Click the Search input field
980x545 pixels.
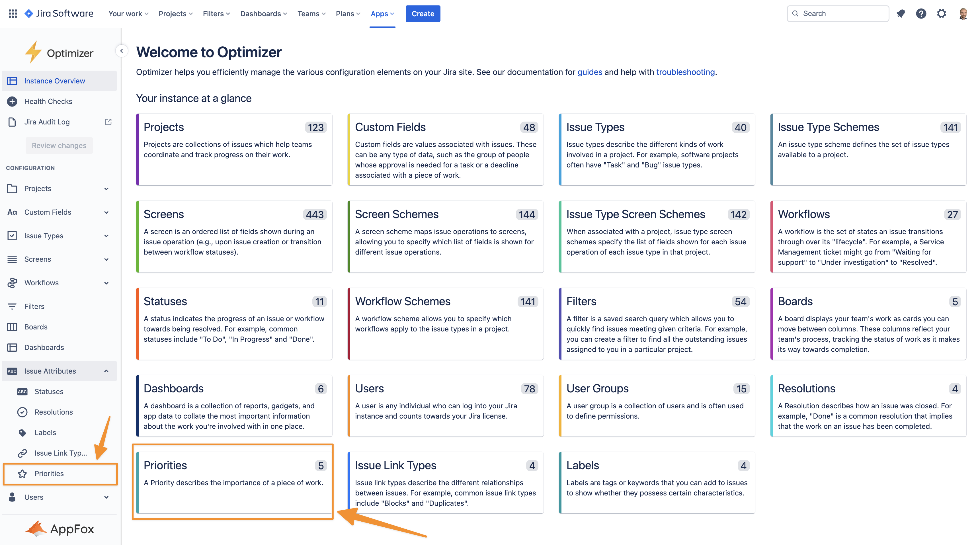point(841,14)
